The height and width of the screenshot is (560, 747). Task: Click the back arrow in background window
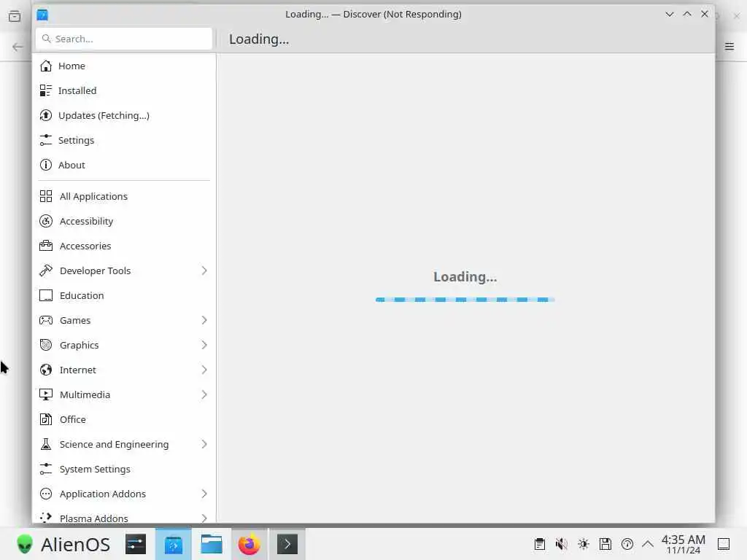click(x=18, y=47)
